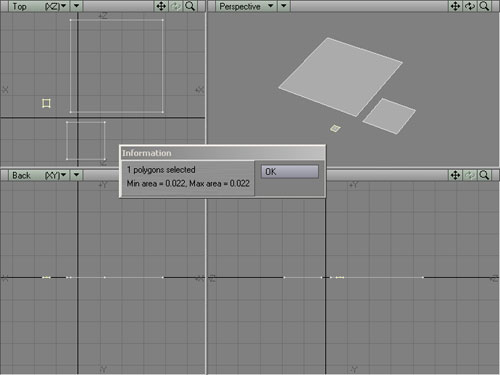Click the rotate icon in Top viewport
The image size is (500, 375).
tap(176, 6)
